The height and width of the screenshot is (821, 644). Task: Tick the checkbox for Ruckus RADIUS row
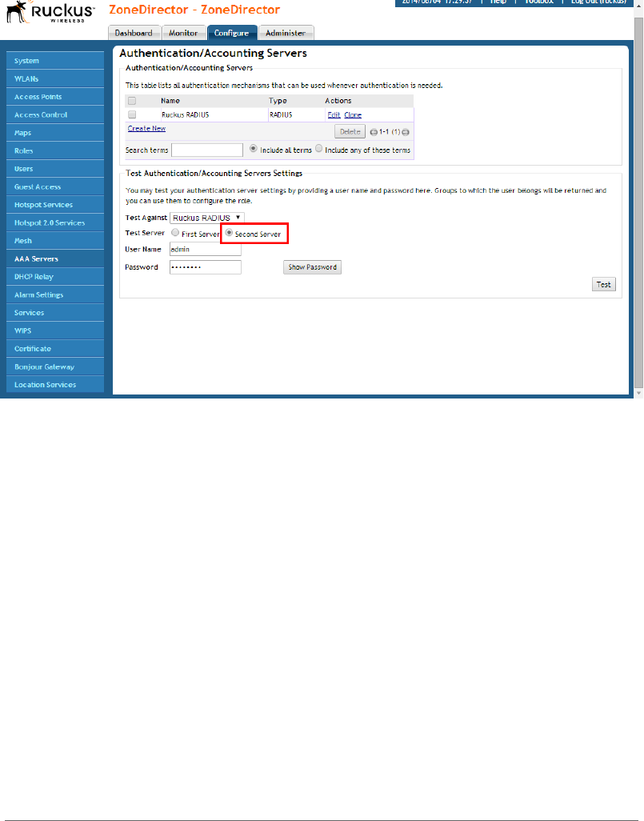tap(132, 114)
